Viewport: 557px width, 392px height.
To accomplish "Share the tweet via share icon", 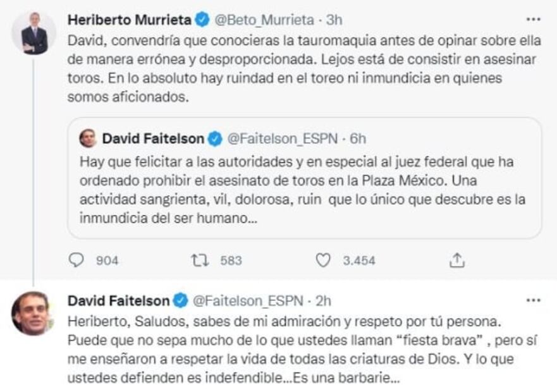I will [457, 260].
